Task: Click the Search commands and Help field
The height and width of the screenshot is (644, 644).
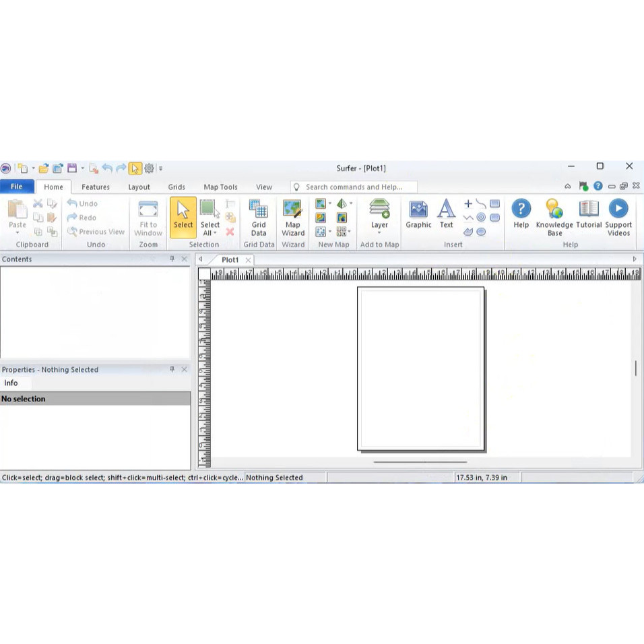Action: click(354, 187)
